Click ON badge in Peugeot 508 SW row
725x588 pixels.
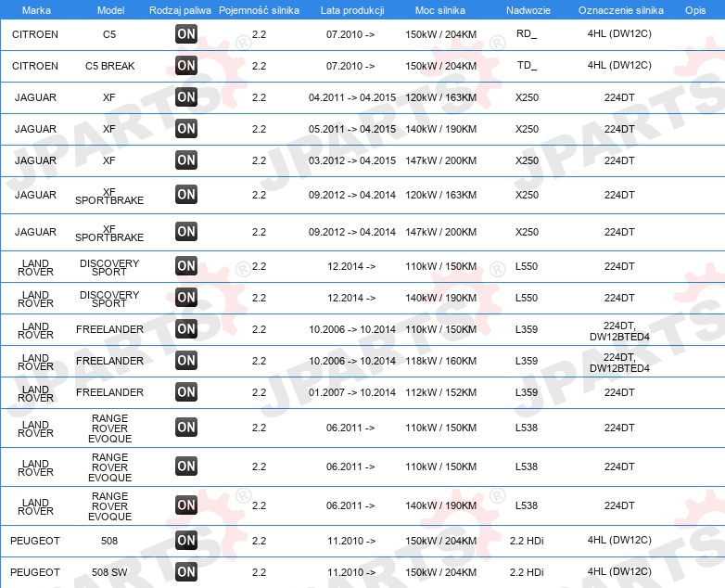186,571
